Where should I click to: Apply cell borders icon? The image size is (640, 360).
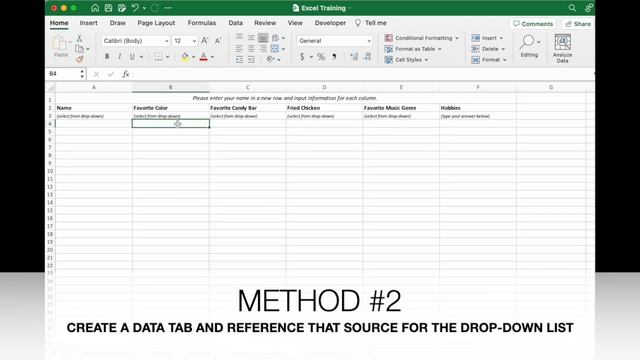158,57
